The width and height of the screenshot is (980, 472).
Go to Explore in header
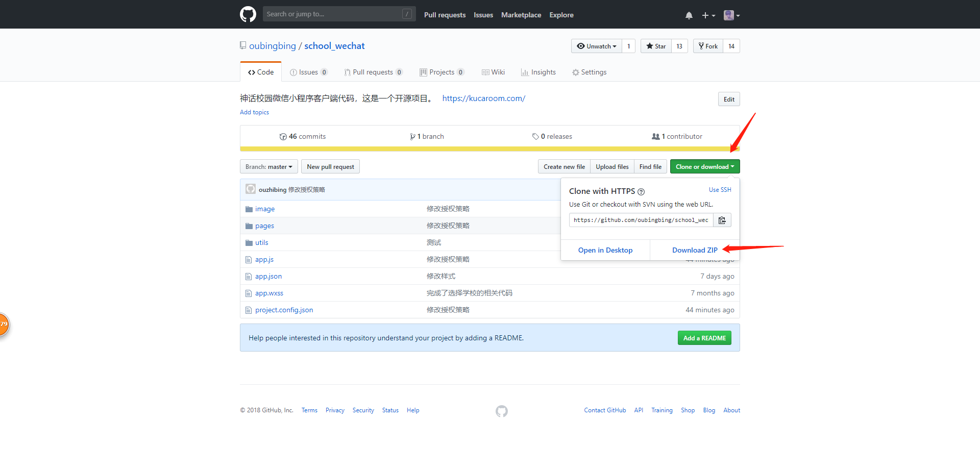tap(561, 15)
